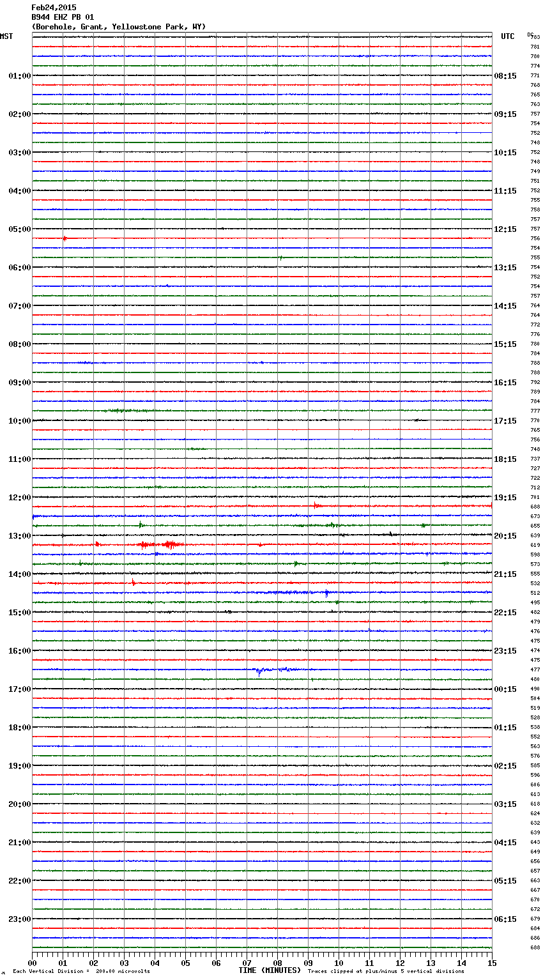The width and height of the screenshot is (543, 980).
Task: Click the 08:15 UTC time label
Action: pyautogui.click(x=505, y=76)
